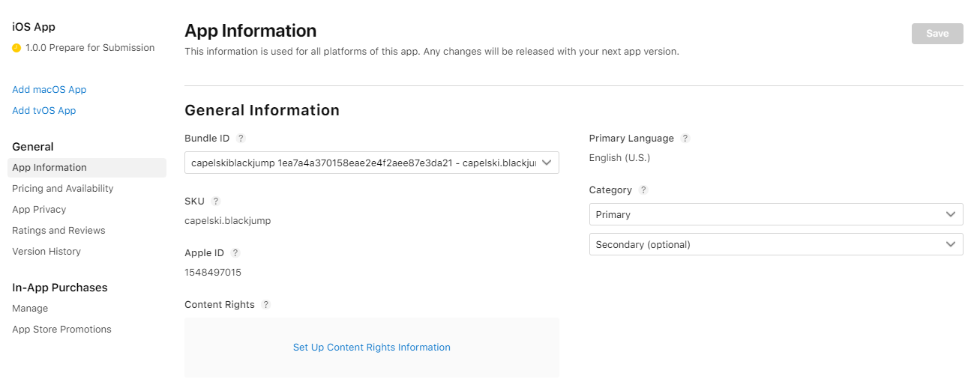Open Manage under In-App Purchases

[x=30, y=309]
